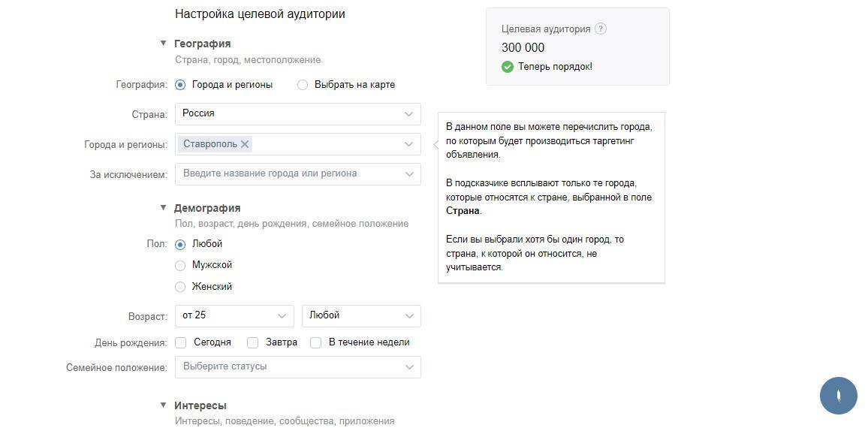Click the green checkmark status icon
This screenshot has height=428, width=868.
click(508, 67)
